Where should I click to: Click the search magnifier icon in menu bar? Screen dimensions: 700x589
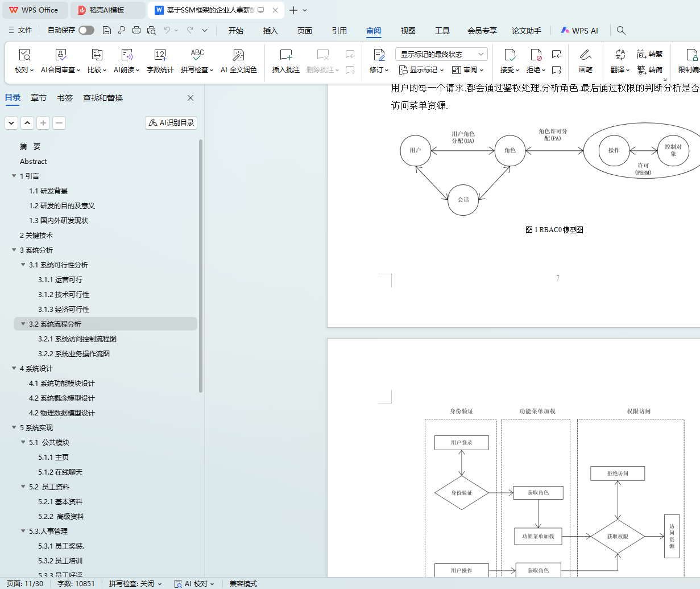pyautogui.click(x=621, y=31)
